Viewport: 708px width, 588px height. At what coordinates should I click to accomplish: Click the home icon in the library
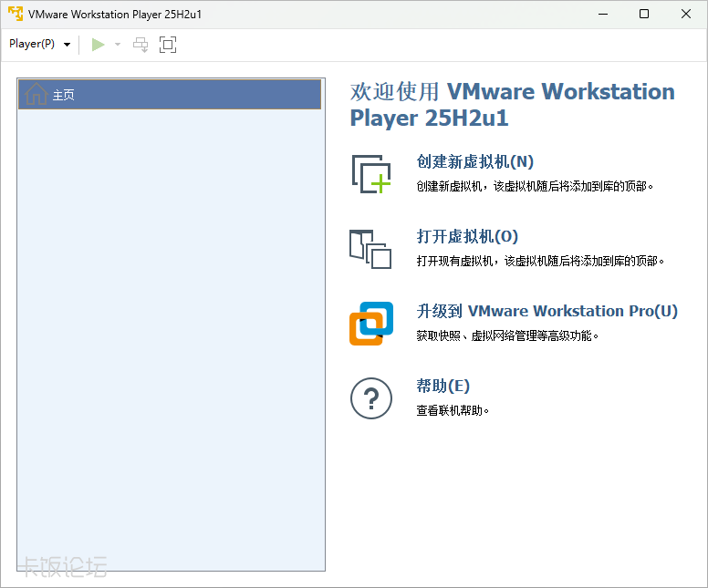[x=36, y=94]
